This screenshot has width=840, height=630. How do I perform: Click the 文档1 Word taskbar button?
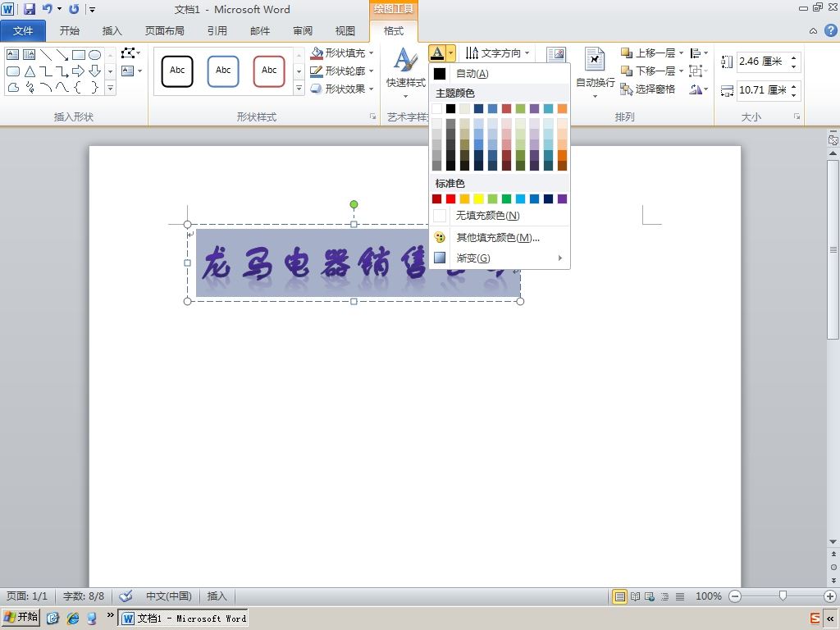click(x=183, y=619)
